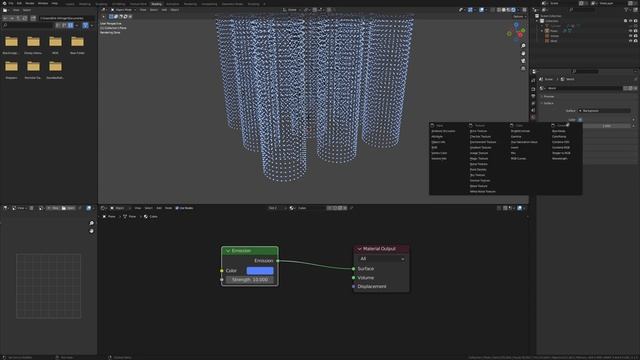This screenshot has width=640, height=360.
Task: Click Emission node output socket
Action: (x=278, y=260)
